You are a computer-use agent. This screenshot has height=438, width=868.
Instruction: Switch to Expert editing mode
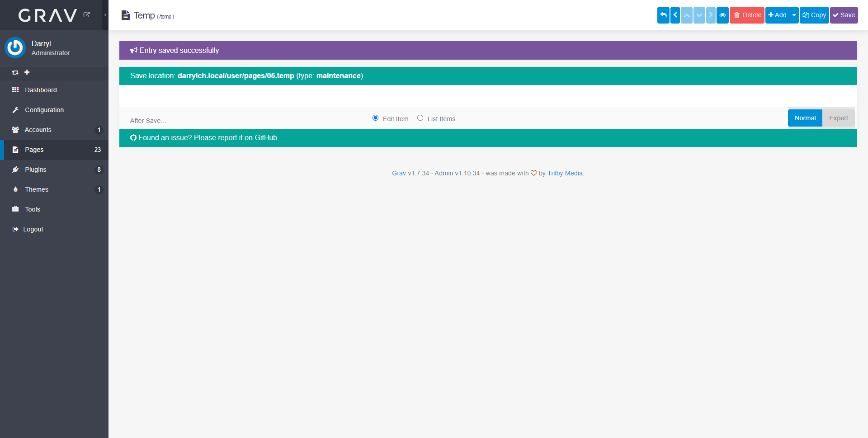pyautogui.click(x=839, y=118)
